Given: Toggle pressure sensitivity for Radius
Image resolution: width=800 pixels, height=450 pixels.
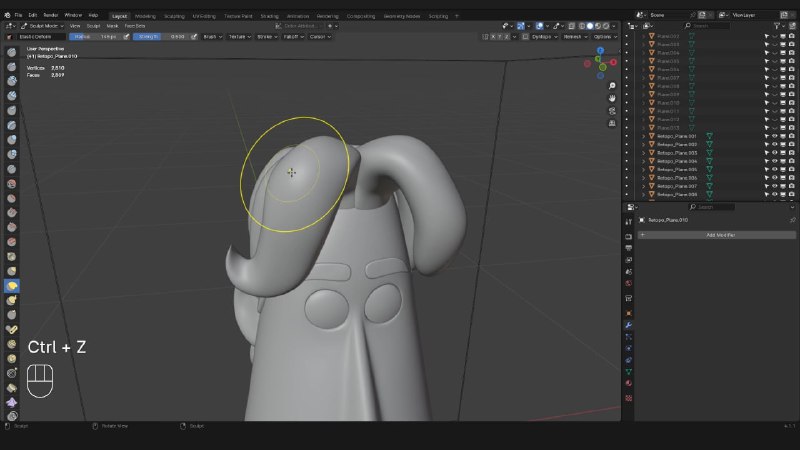Looking at the screenshot, I should (126, 37).
